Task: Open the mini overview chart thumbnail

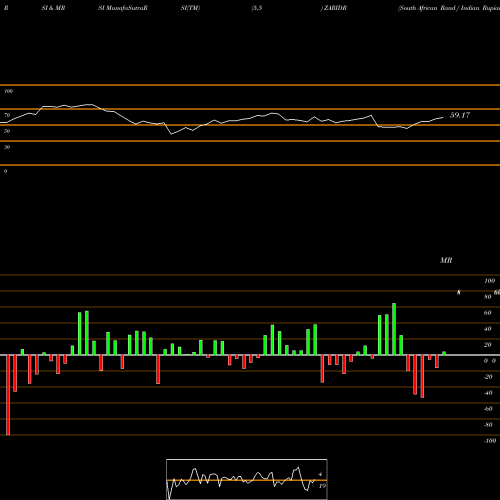Action: tap(247, 479)
